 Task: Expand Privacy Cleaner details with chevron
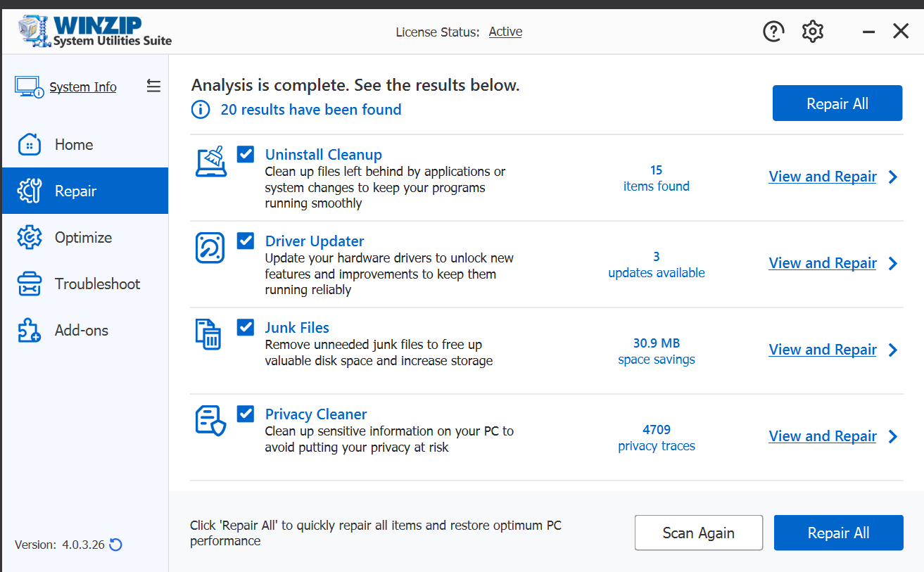893,436
